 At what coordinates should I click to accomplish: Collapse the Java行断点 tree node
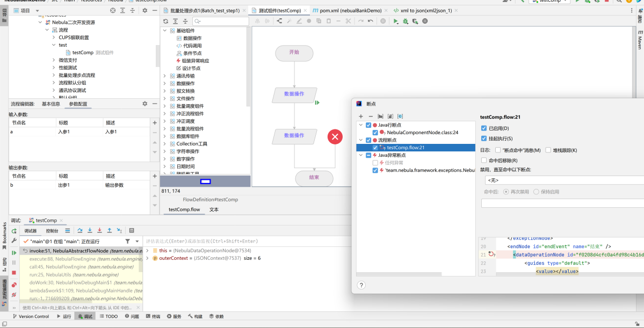(361, 125)
